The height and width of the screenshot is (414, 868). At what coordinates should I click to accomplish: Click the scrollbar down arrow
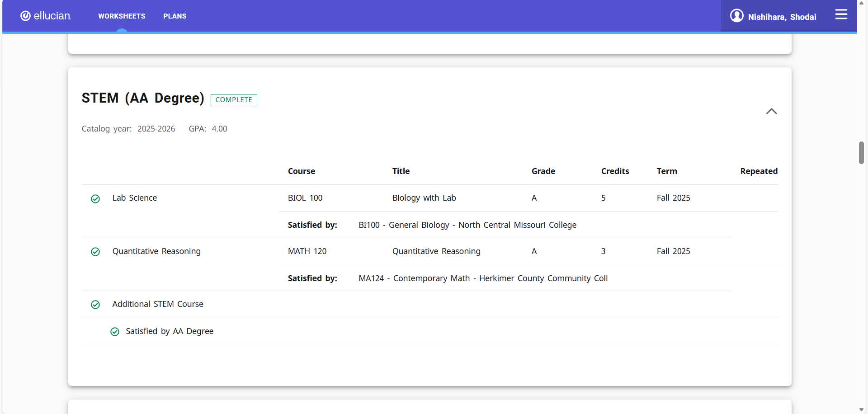(861, 409)
